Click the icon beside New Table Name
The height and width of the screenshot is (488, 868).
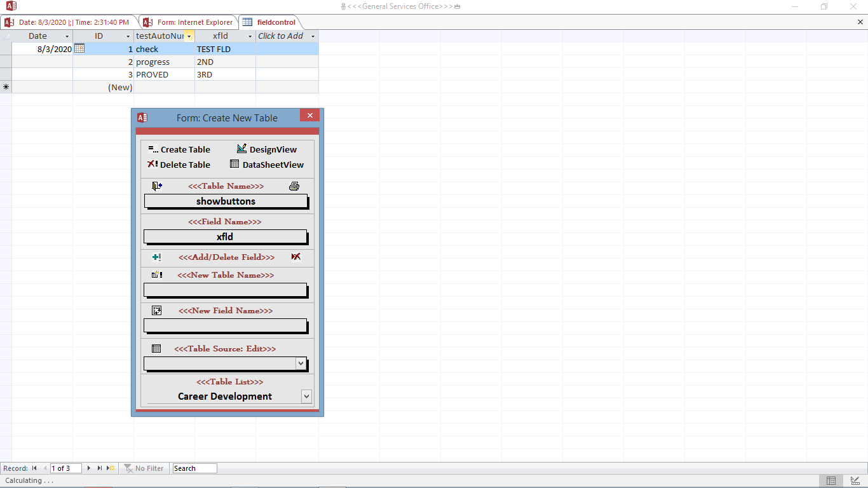[157, 275]
